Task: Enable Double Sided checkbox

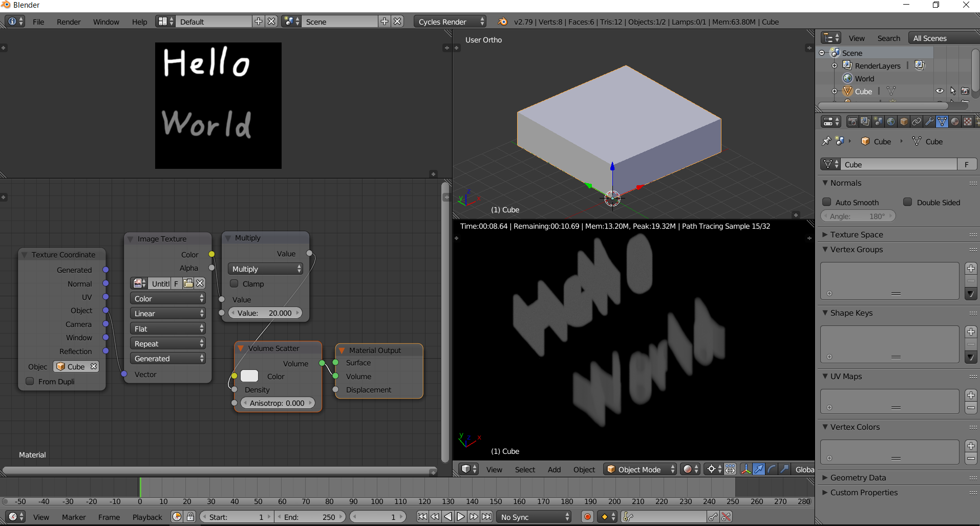Action: (908, 202)
